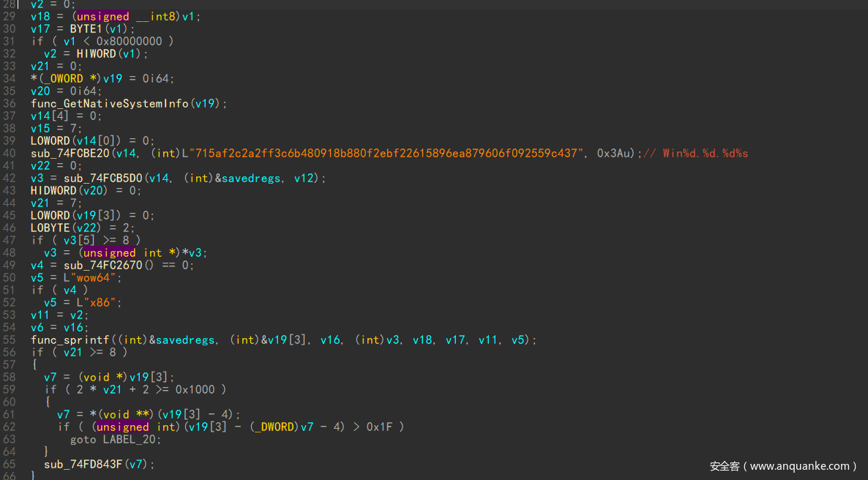Click the 0x3Au argument
The height and width of the screenshot is (480, 868).
click(x=613, y=153)
